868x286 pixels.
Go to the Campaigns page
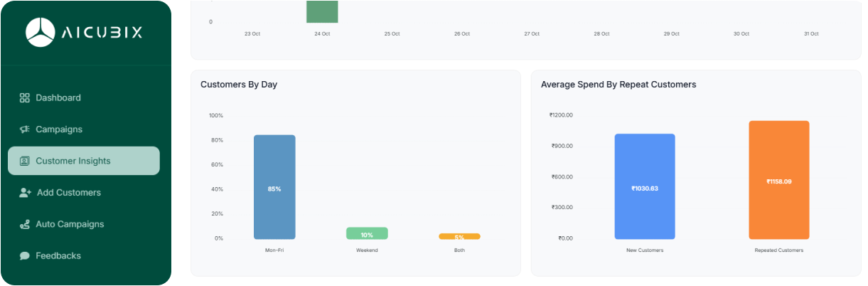(59, 129)
